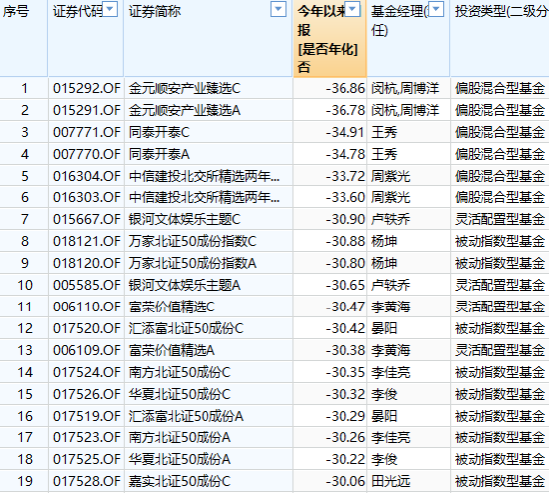The width and height of the screenshot is (550, 493).
Task: Open filter dropdown for 今年以来回报 column
Action: pyautogui.click(x=353, y=9)
